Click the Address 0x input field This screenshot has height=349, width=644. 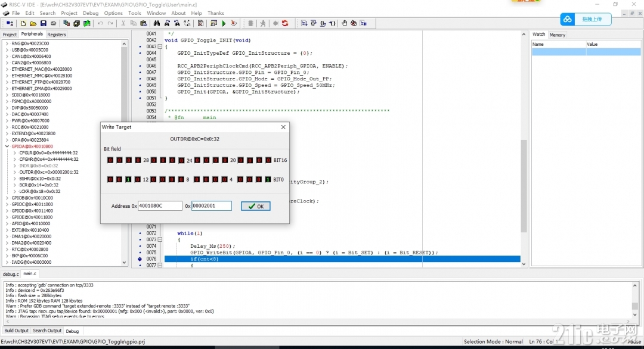pos(160,206)
